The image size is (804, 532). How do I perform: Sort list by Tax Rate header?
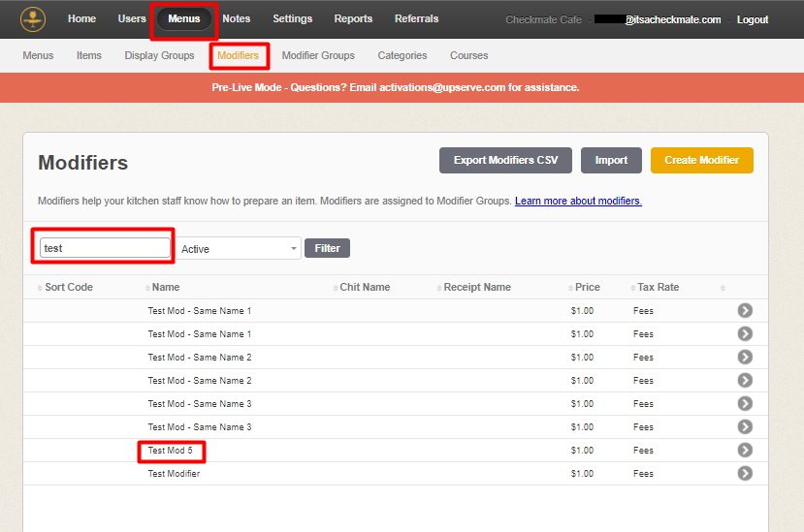658,288
